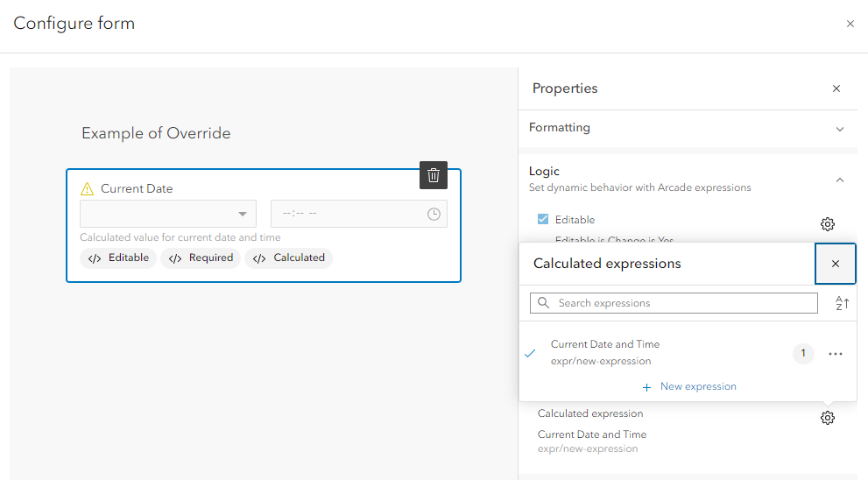Image resolution: width=868 pixels, height=480 pixels.
Task: Open the date dropdown in Current Date
Action: pos(243,214)
